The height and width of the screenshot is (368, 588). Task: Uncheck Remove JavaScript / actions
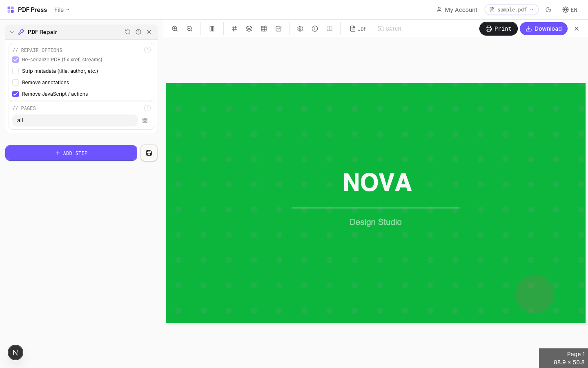(16, 94)
